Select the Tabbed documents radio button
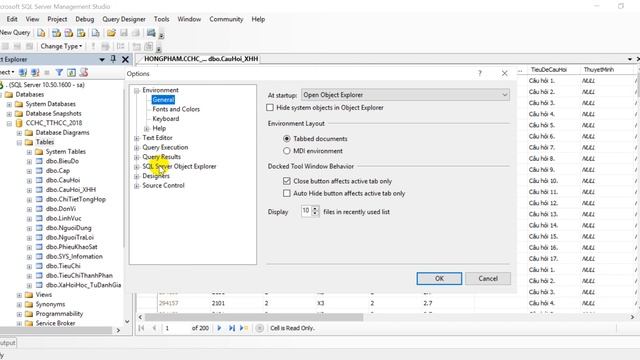Image resolution: width=640 pixels, height=360 pixels. click(287, 139)
